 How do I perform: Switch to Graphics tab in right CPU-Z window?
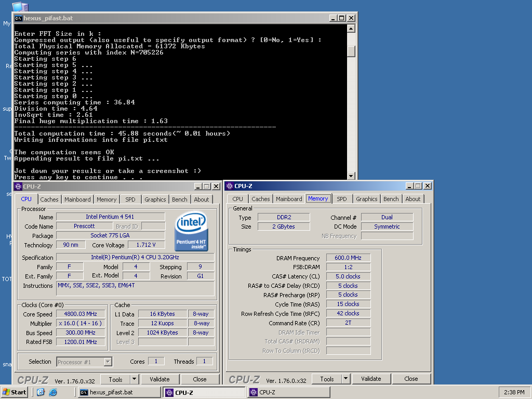pos(366,199)
